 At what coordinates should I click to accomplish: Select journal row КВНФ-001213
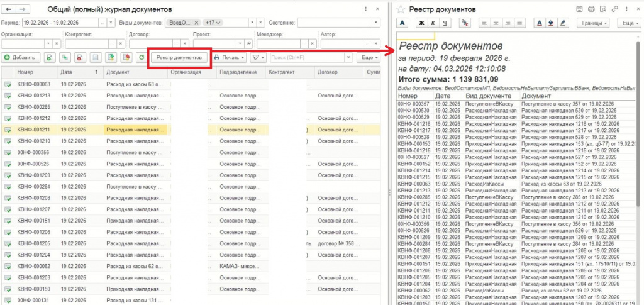[x=191, y=95]
